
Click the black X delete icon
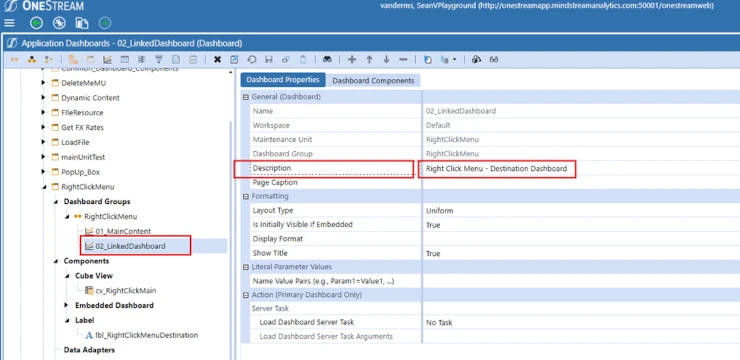[x=217, y=59]
